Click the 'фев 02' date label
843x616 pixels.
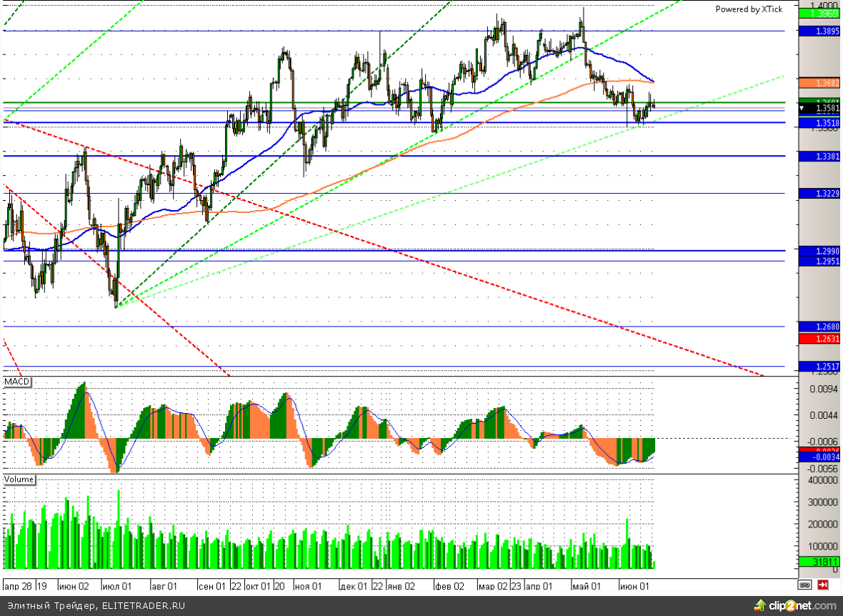click(449, 586)
